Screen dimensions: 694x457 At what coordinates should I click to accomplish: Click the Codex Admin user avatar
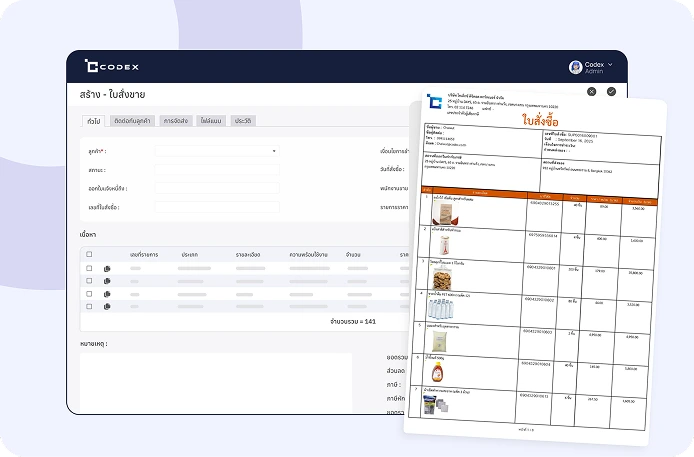pos(575,67)
